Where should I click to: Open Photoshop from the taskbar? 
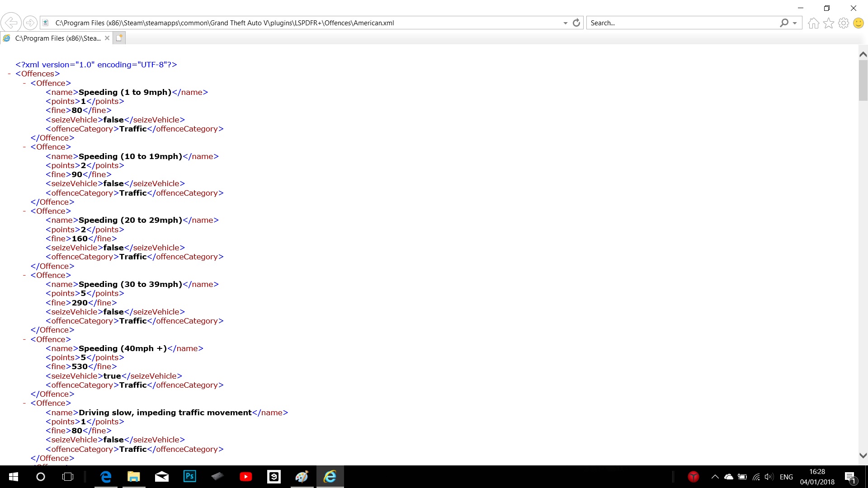[x=189, y=476]
